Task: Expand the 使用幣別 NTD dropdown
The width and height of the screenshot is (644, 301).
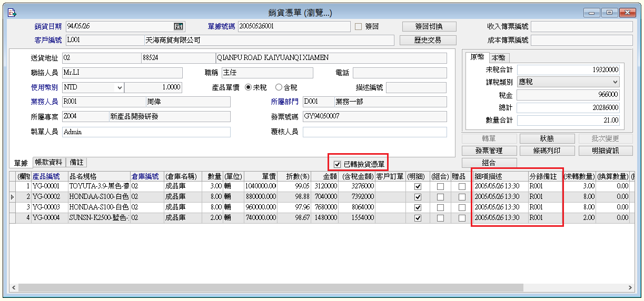Action: 120,88
